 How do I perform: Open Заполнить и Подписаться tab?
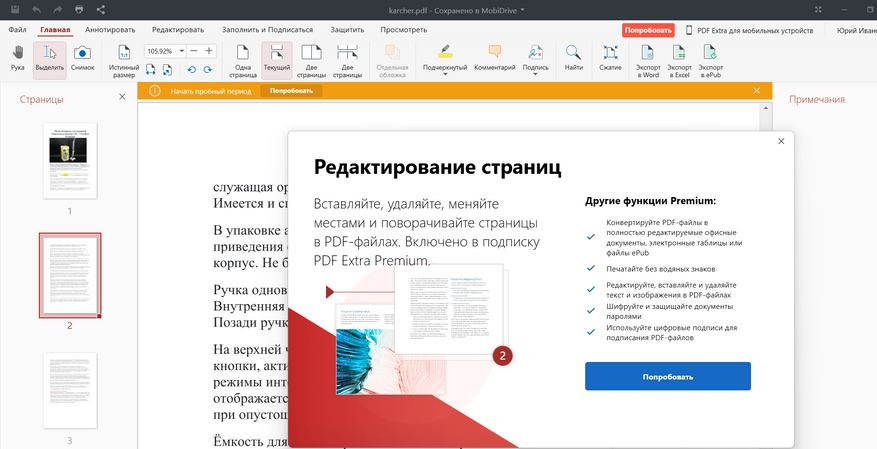pos(267,30)
